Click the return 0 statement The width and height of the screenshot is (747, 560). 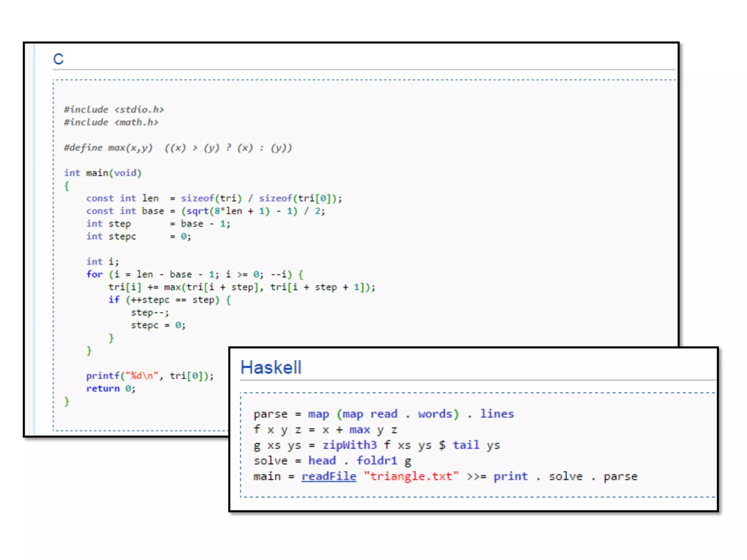click(x=111, y=388)
